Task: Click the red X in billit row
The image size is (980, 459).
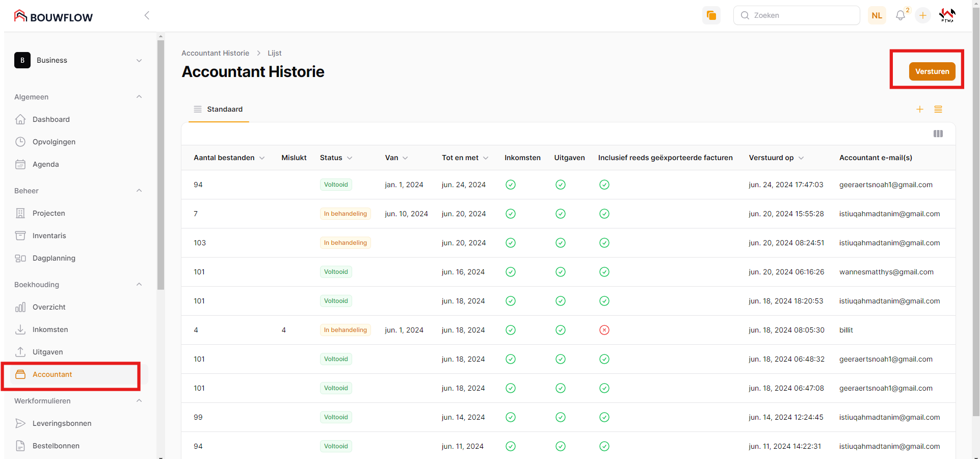Action: pos(604,330)
